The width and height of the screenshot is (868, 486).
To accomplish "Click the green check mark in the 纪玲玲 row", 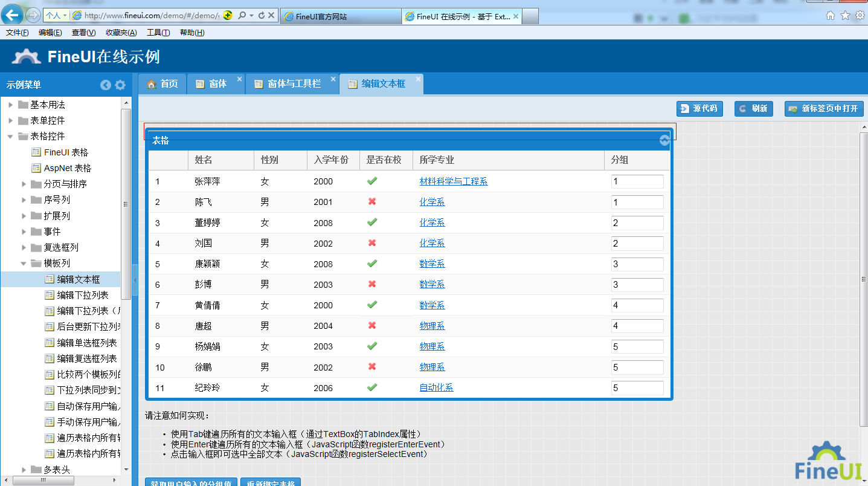I will (372, 387).
